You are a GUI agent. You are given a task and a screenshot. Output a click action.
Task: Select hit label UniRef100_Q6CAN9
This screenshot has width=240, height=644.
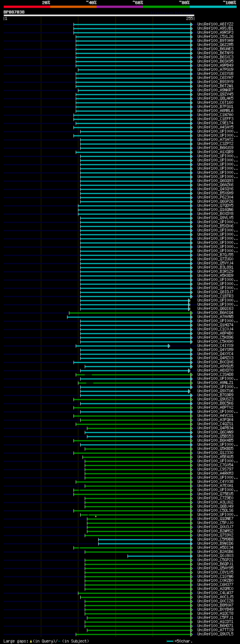215,432
